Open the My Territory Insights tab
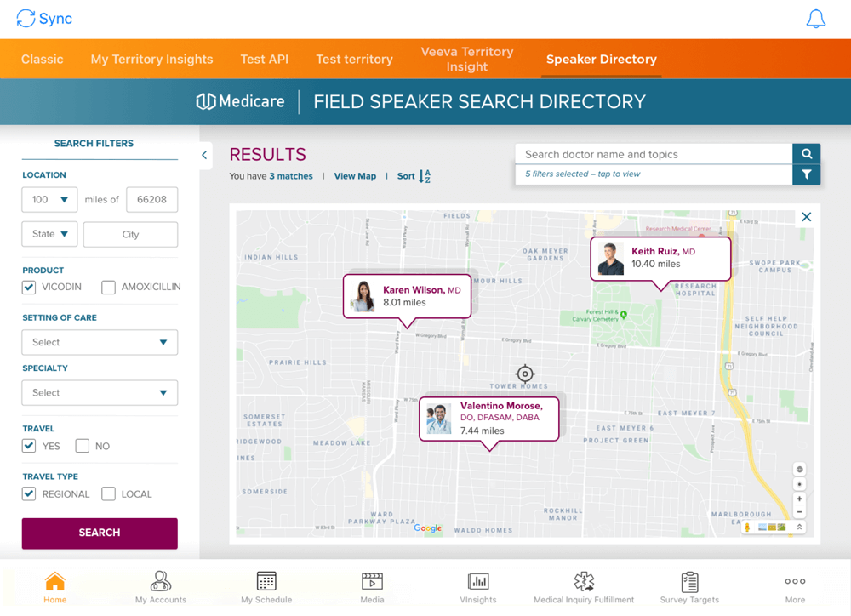851x616 pixels. click(151, 60)
